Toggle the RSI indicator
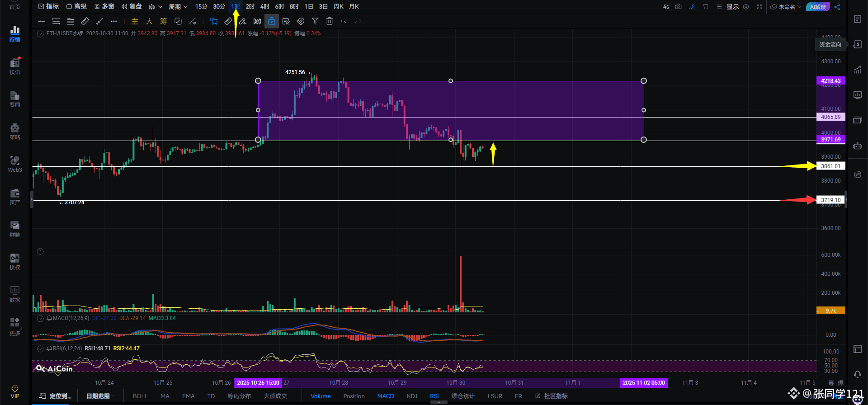 tap(434, 396)
